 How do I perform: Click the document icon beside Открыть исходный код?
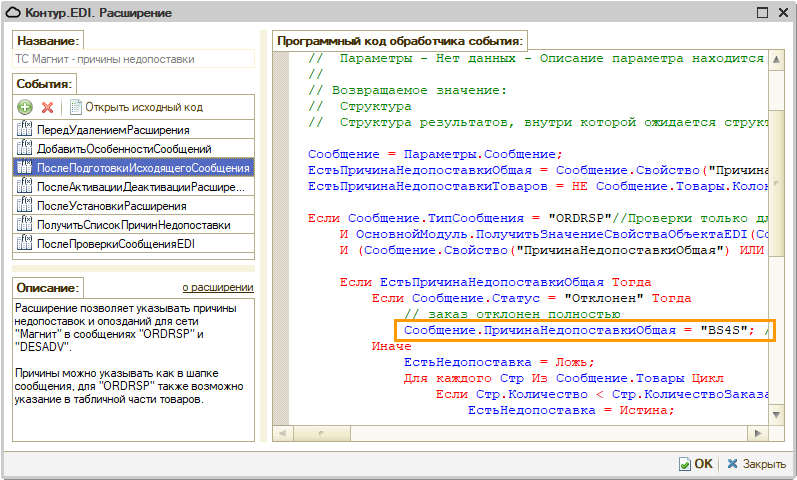pos(74,107)
